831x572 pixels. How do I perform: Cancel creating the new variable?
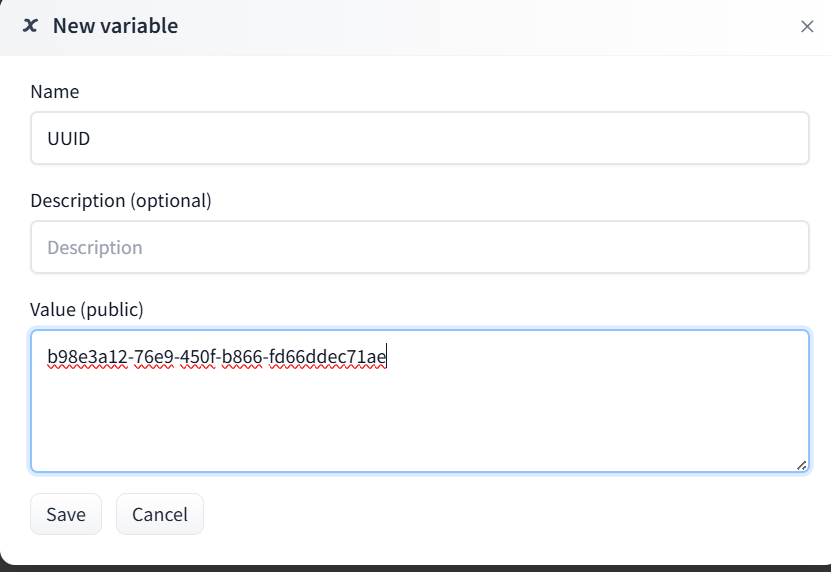(160, 515)
